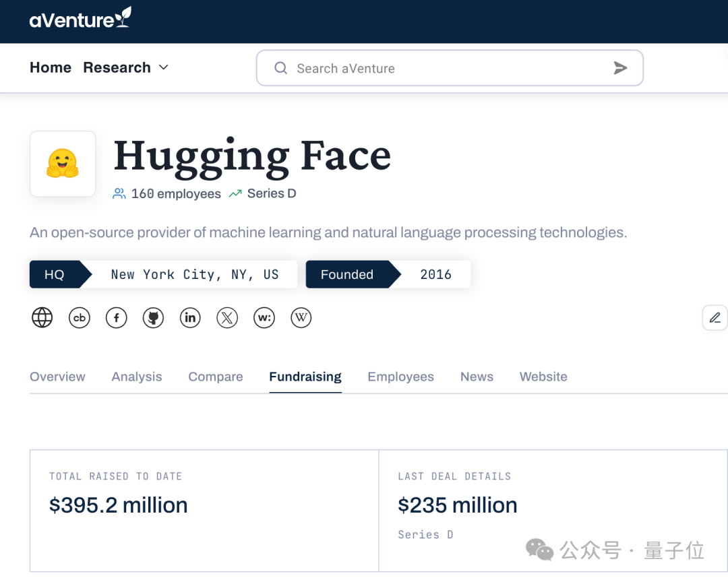Image resolution: width=728 pixels, height=580 pixels.
Task: Click the 'Series D' stage label under the title
Action: click(272, 193)
